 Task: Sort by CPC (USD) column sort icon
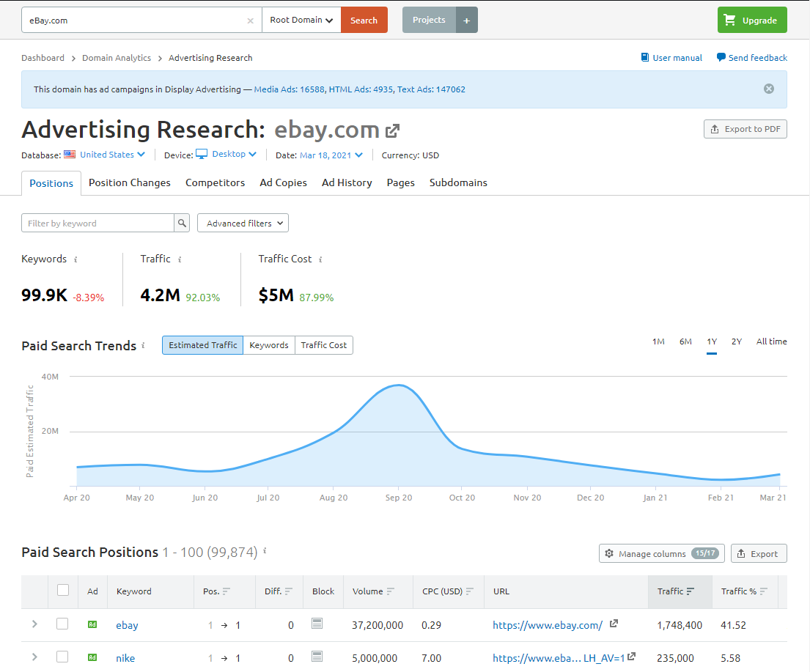click(470, 591)
